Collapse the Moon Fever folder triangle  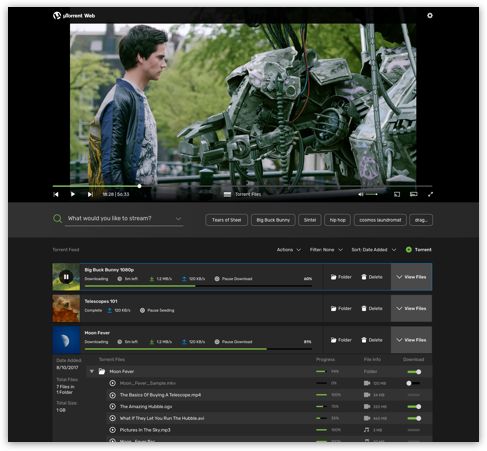point(92,371)
